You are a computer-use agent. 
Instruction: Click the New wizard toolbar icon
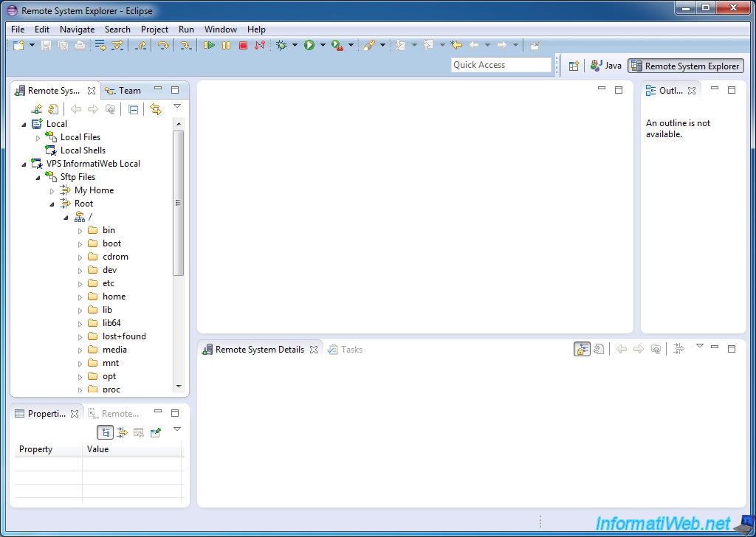coord(18,46)
